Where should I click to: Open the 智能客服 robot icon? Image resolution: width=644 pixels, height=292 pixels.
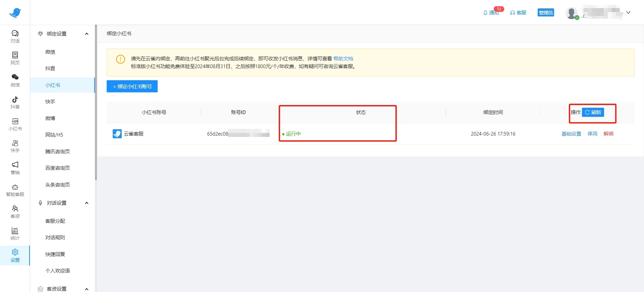[x=15, y=190]
